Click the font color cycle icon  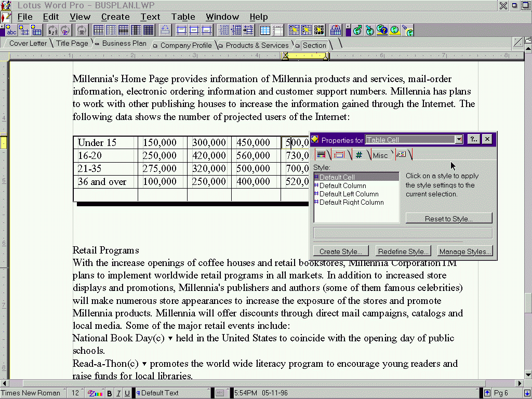65,31
